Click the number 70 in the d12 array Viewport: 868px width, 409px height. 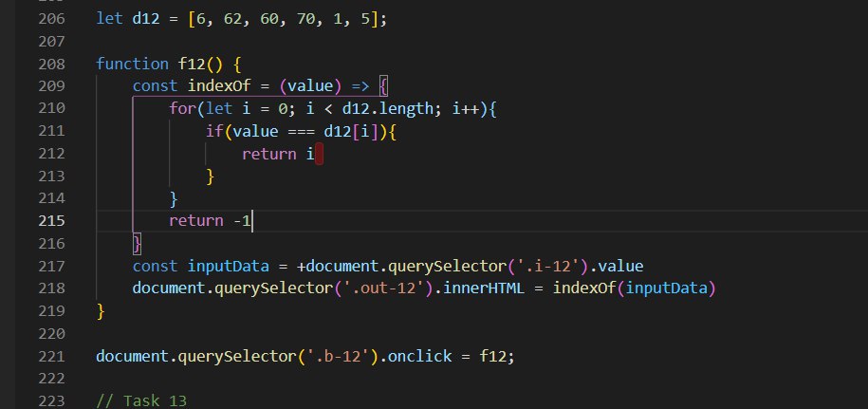click(x=305, y=19)
